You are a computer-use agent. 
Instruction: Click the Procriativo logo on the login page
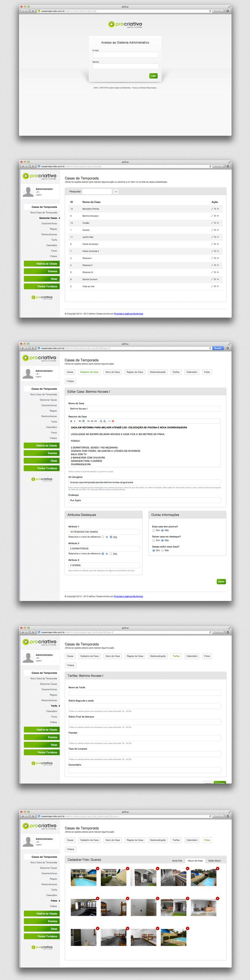coord(125,25)
